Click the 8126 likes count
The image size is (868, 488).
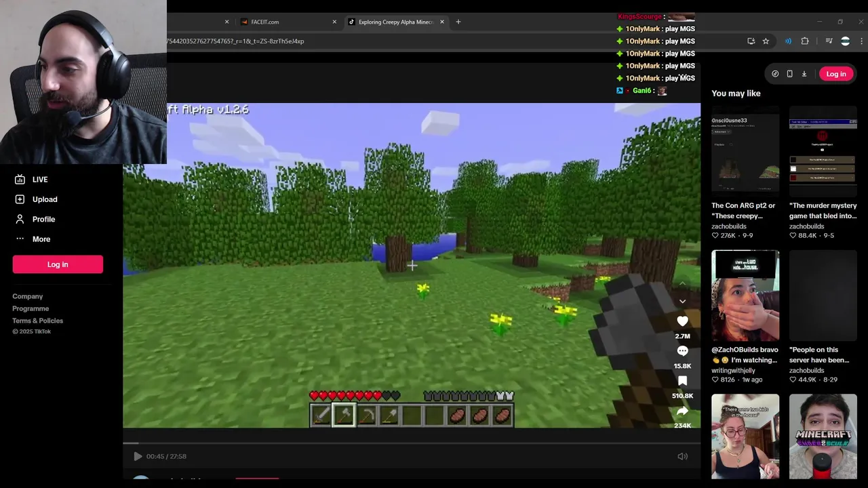click(728, 380)
